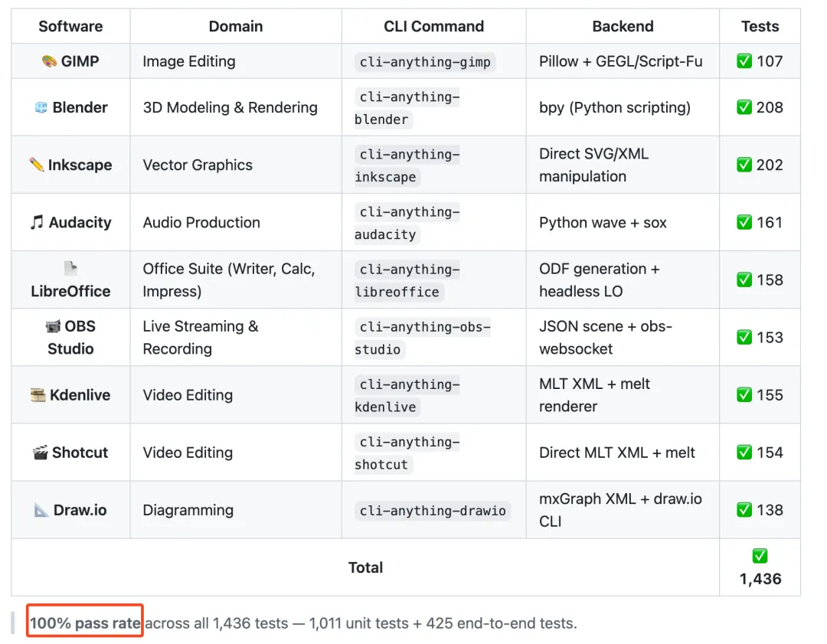Click the green checkmark above 1,436 total
827x644 pixels.
(x=760, y=557)
